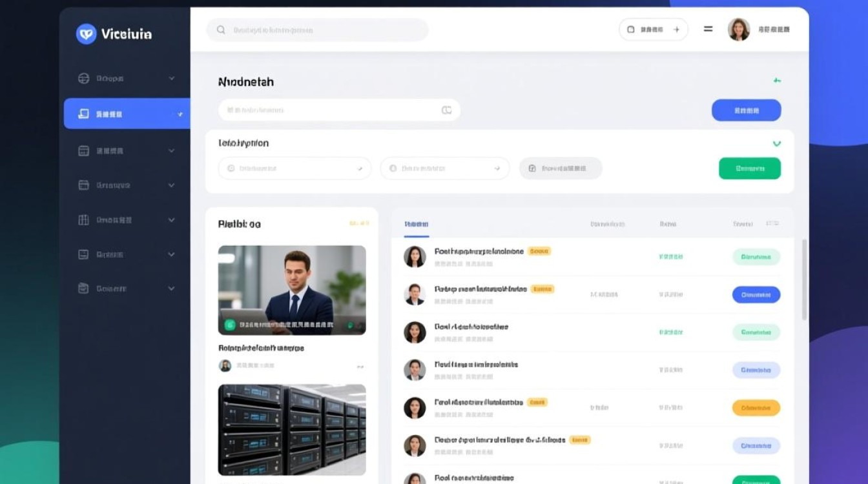Select the highlighted blue sidebar menu item
Screen dimensions: 868x484
[127, 114]
